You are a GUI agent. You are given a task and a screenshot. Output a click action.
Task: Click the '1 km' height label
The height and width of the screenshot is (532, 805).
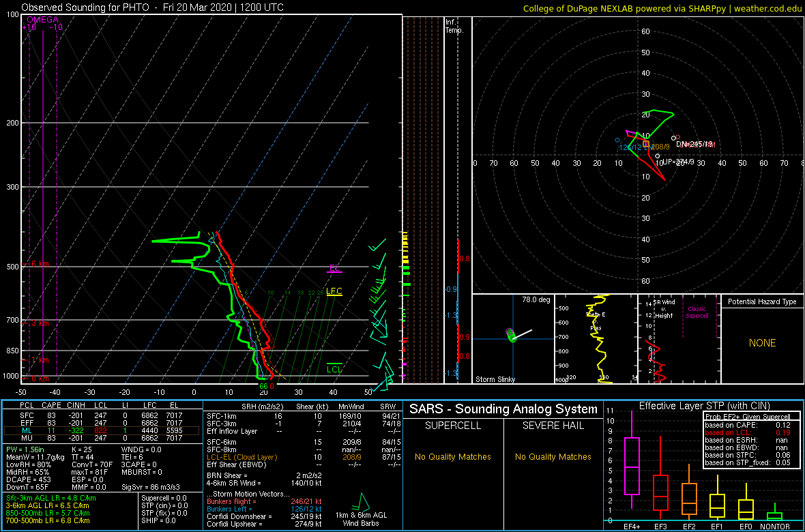point(40,360)
